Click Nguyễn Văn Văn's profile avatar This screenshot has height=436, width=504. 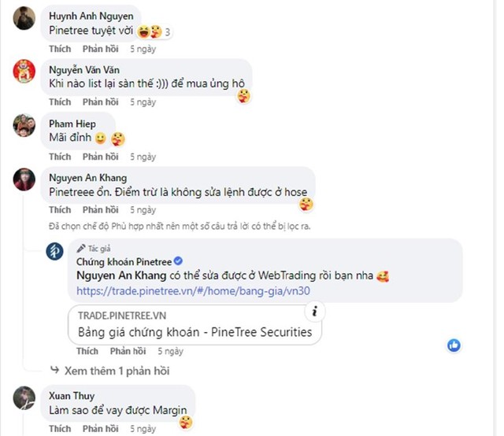tap(24, 72)
